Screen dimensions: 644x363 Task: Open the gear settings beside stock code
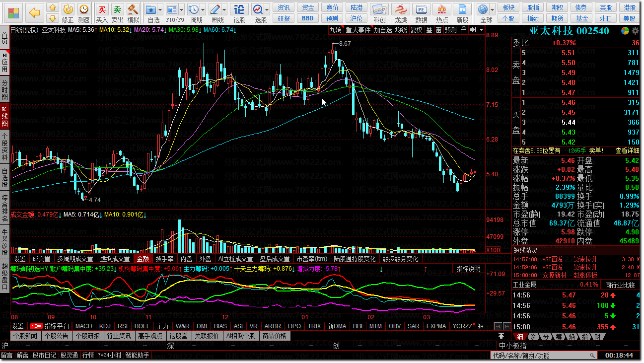635,31
